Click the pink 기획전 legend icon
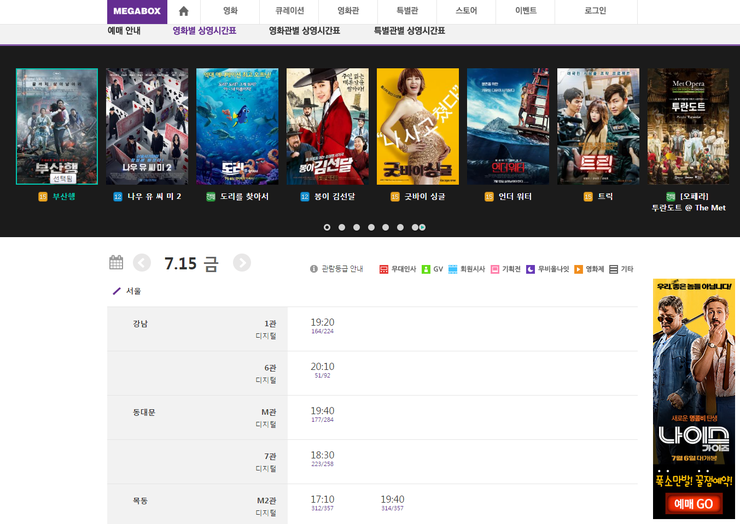The height and width of the screenshot is (524, 740). click(495, 269)
